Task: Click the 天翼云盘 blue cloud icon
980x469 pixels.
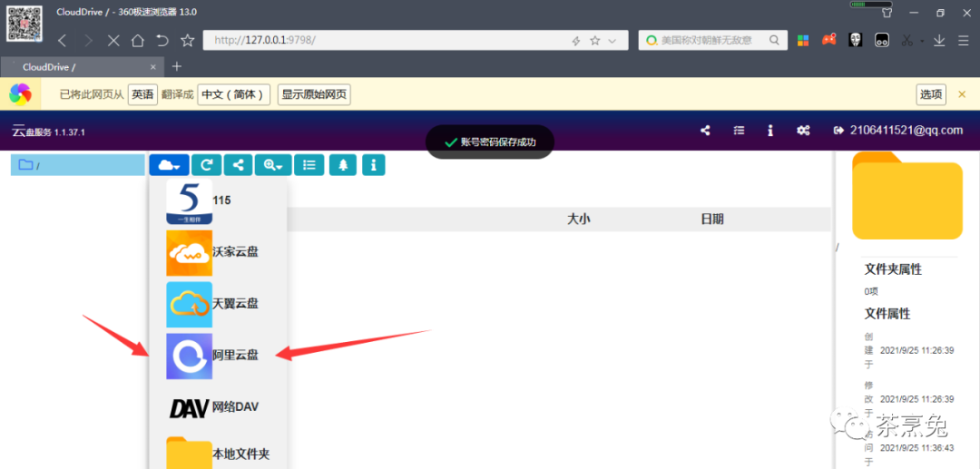Action: click(x=190, y=304)
